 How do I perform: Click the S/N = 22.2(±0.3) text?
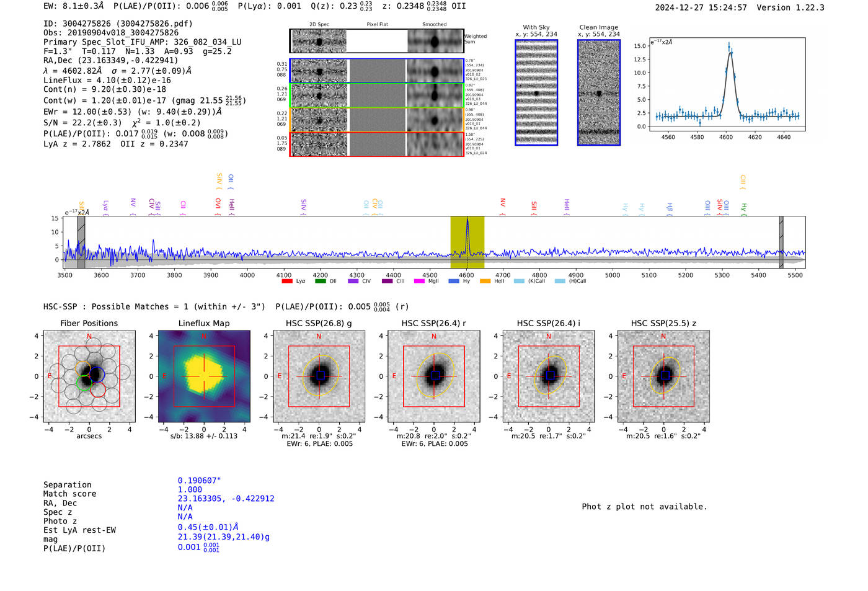coord(82,123)
